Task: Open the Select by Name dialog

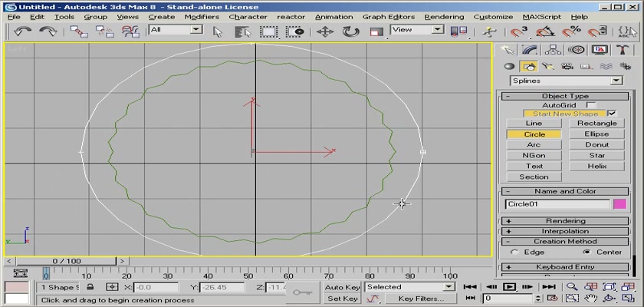Action: pyautogui.click(x=243, y=31)
